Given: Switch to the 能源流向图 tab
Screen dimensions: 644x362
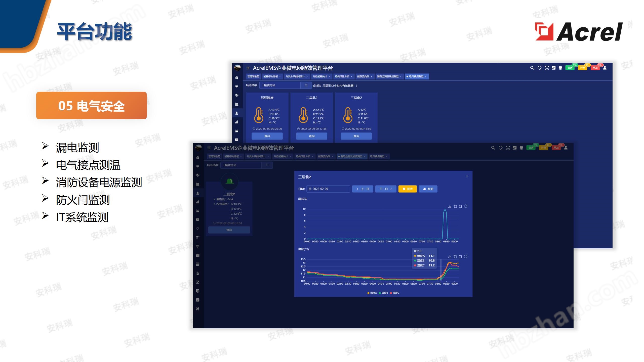Looking at the screenshot, I should point(363,76).
